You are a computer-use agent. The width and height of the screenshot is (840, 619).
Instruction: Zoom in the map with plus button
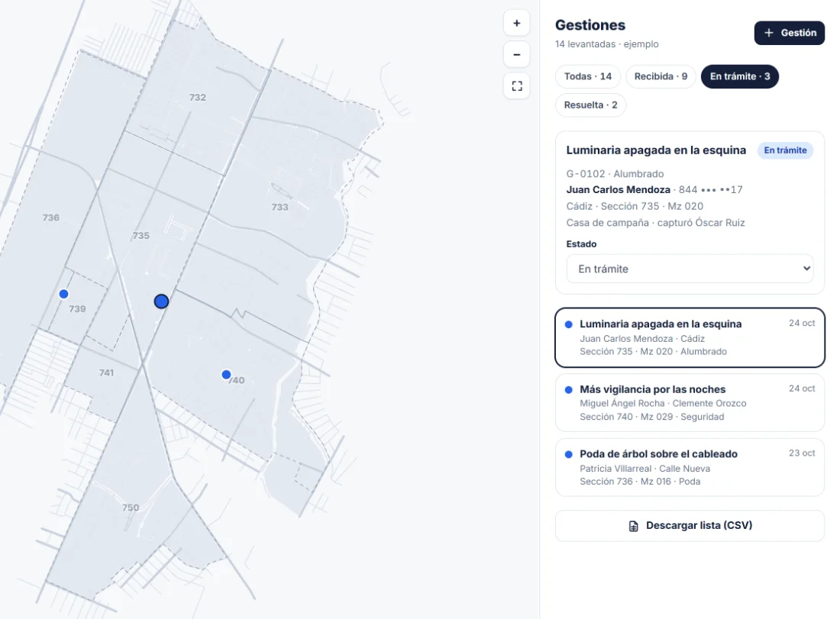point(516,23)
